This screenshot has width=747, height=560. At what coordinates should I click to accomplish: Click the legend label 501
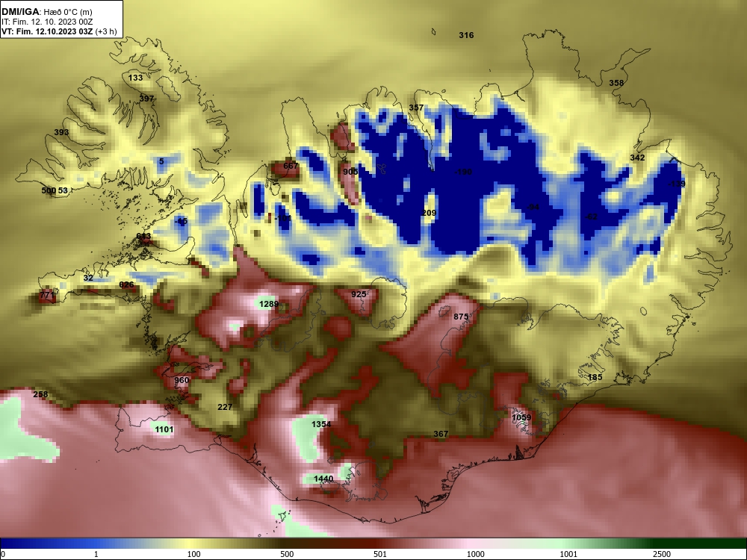point(379,554)
